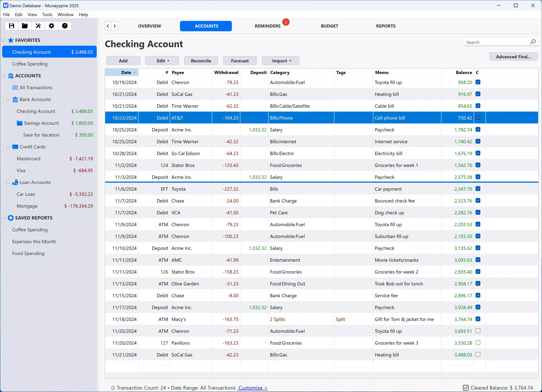Click the Saved Reports circular icon
The width and height of the screenshot is (542, 392).
11,218
